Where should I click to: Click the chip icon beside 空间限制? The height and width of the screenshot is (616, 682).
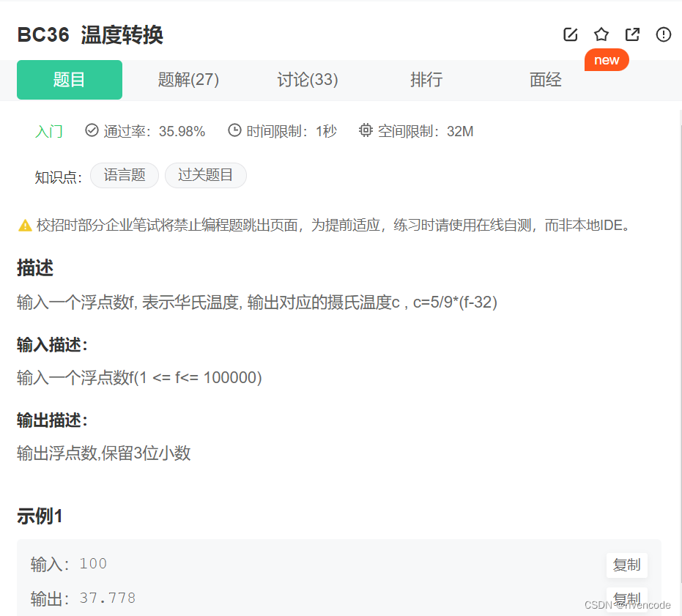[365, 130]
